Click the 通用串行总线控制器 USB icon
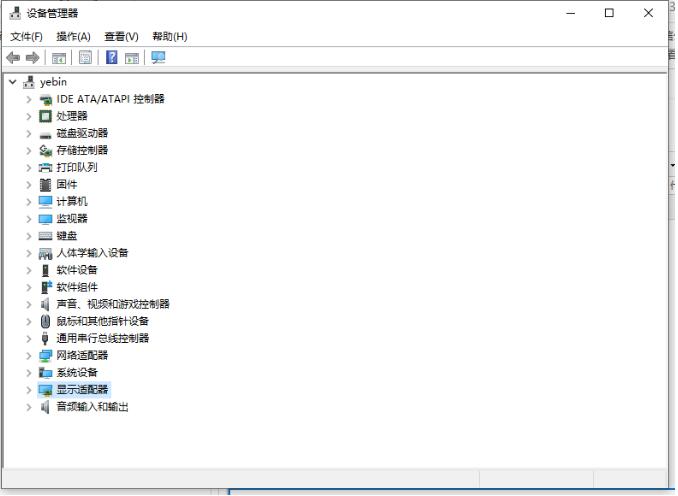Screen dimensions: 678x496 pos(45,339)
